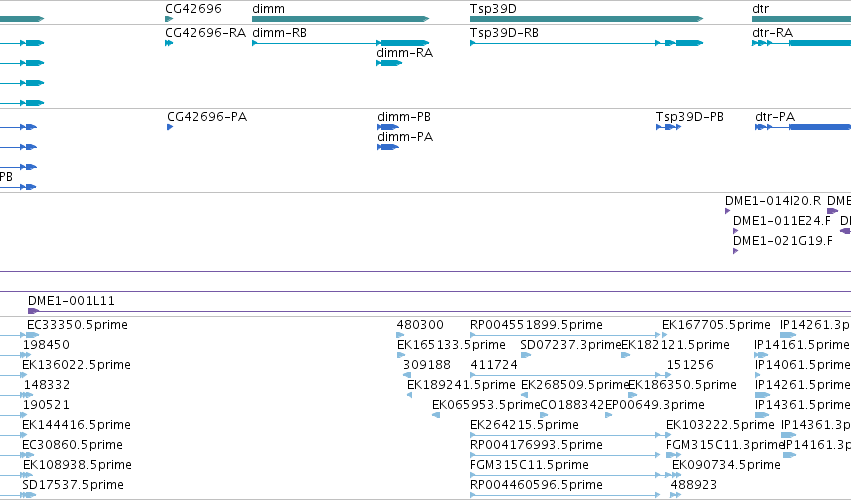Click the 488923 feature label
This screenshot has width=851, height=500.
694,485
